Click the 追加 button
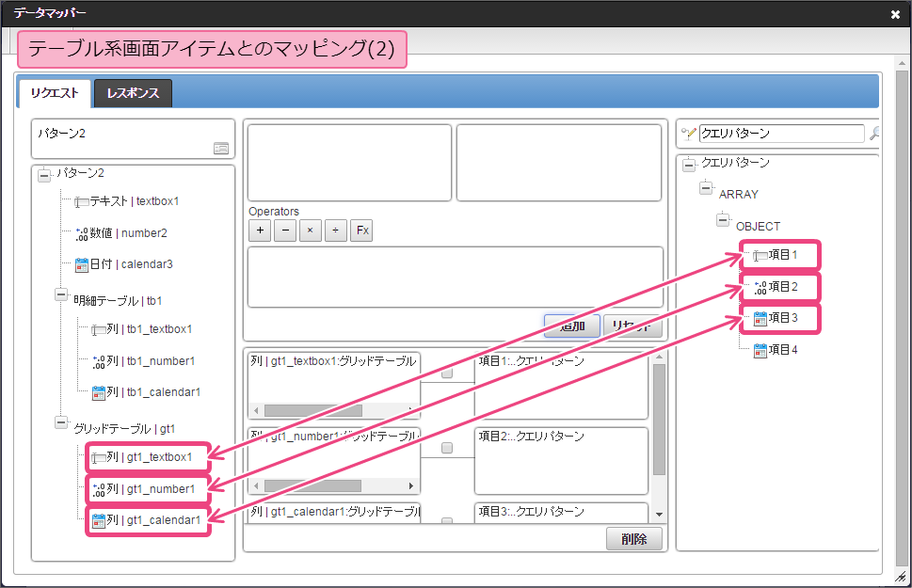912x588 pixels. click(x=571, y=326)
